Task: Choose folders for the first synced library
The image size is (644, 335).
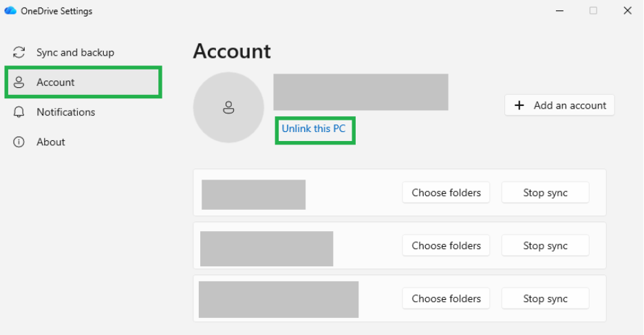Action: [446, 193]
